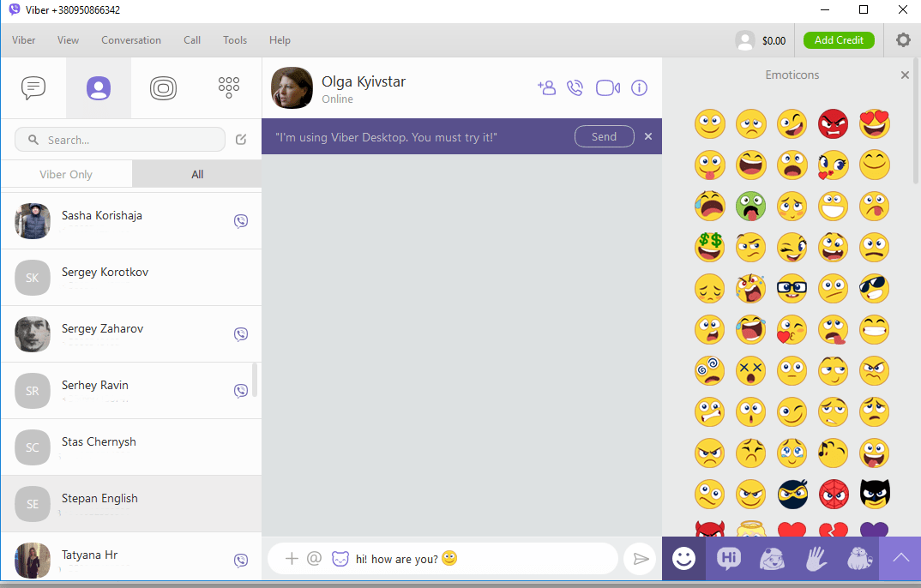Insert the X-eyes dead emoticon
This screenshot has height=588, width=921.
[750, 370]
